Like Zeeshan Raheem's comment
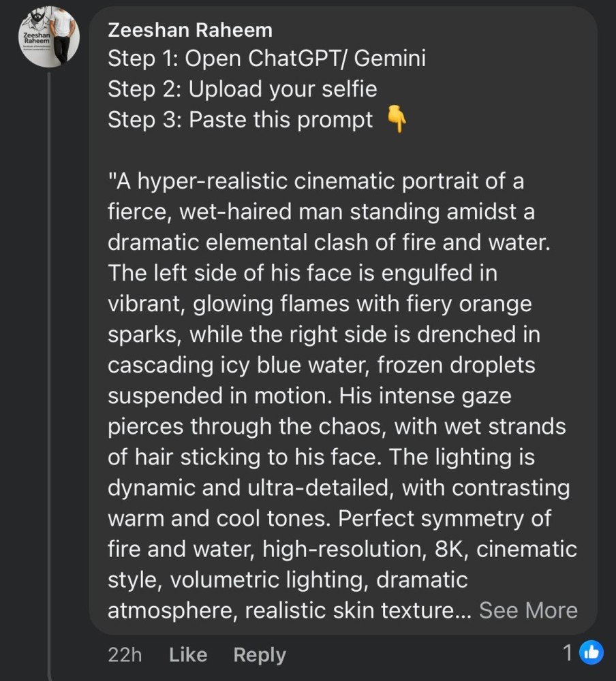The image size is (616, 681). (187, 654)
